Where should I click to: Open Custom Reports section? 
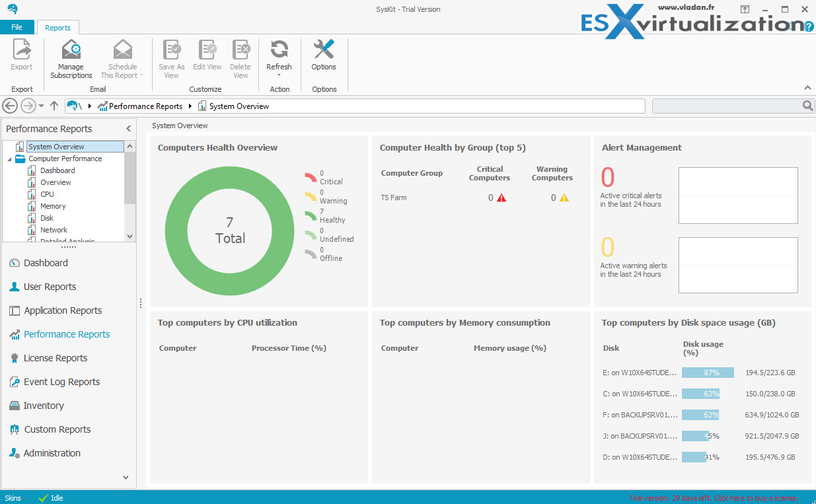click(x=50, y=429)
